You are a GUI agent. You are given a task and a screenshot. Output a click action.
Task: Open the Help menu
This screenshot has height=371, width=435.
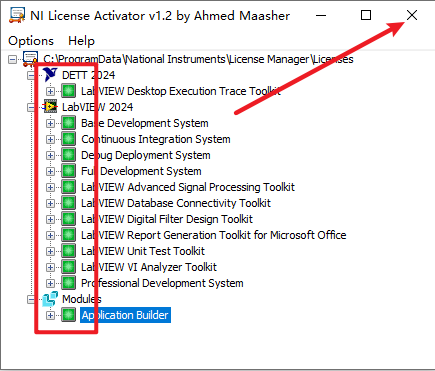(x=81, y=41)
